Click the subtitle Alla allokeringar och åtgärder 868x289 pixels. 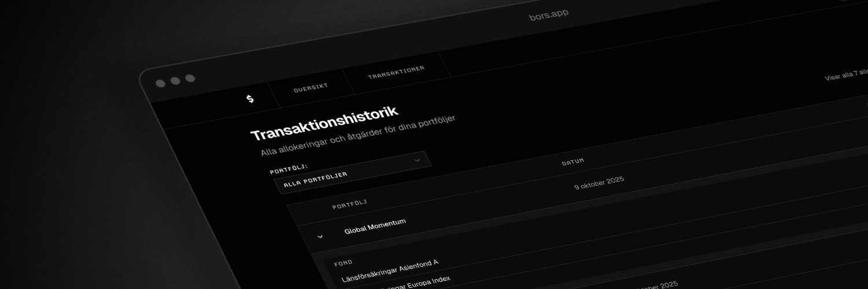358,136
